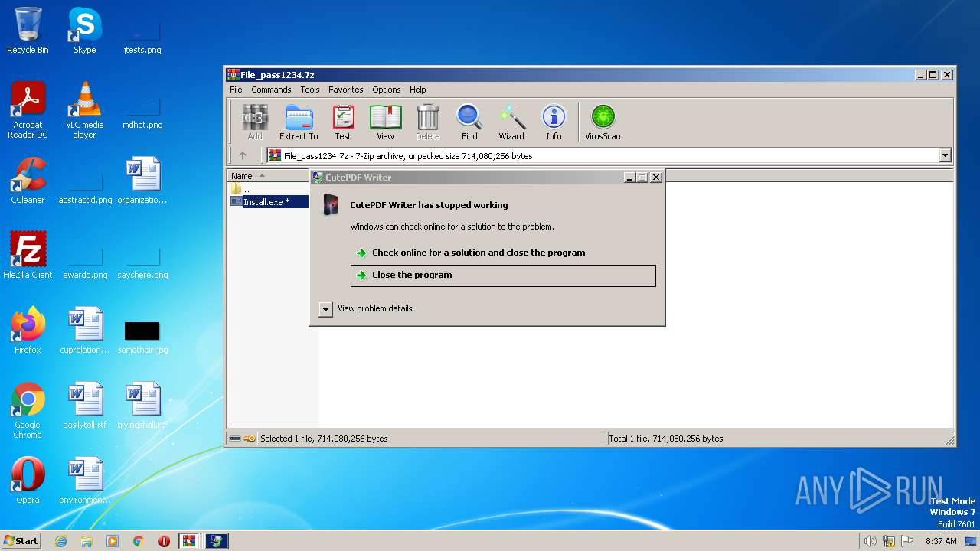Screen dimensions: 980x551
Task: Open Internet Explorer taskbar icon
Action: click(x=60, y=541)
